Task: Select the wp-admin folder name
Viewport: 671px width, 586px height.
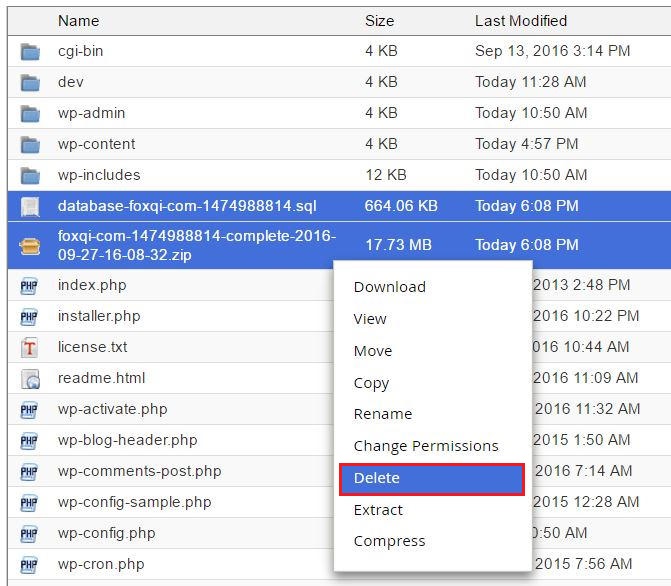Action: tap(92, 113)
